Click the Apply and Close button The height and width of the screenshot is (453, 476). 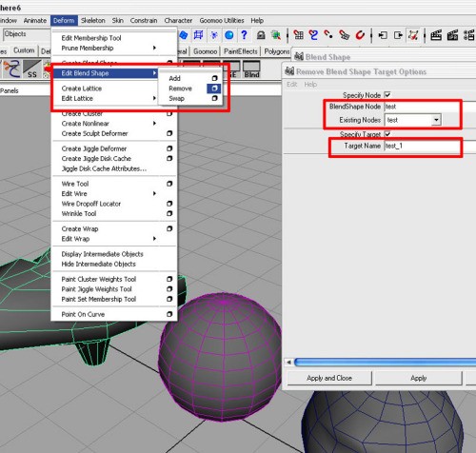329,378
